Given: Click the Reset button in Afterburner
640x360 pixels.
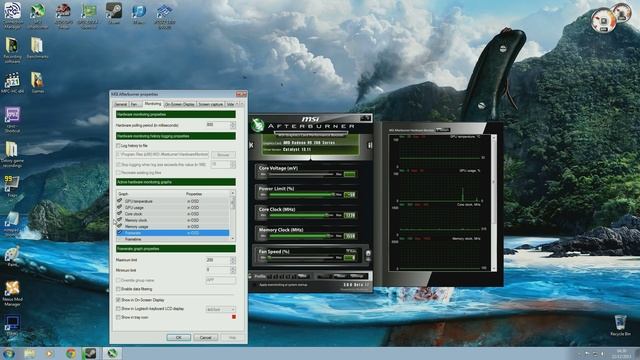Looking at the screenshot, I should point(339,276).
